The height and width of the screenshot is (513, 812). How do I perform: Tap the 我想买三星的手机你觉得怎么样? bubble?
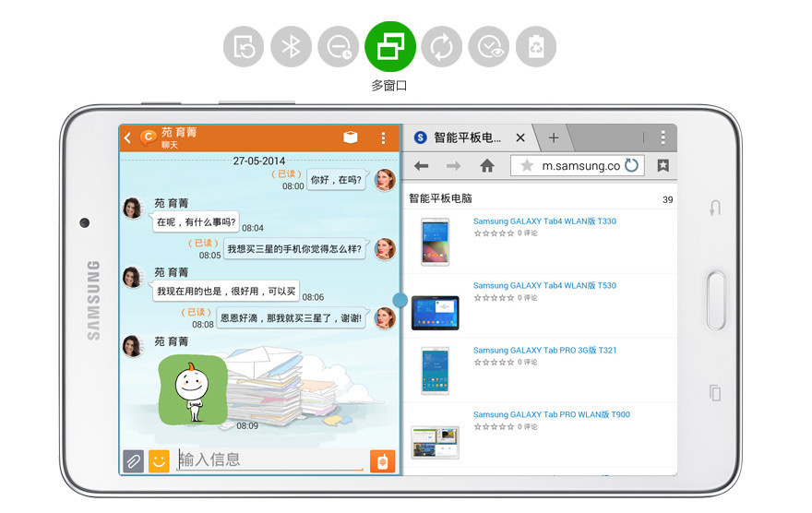(x=294, y=249)
